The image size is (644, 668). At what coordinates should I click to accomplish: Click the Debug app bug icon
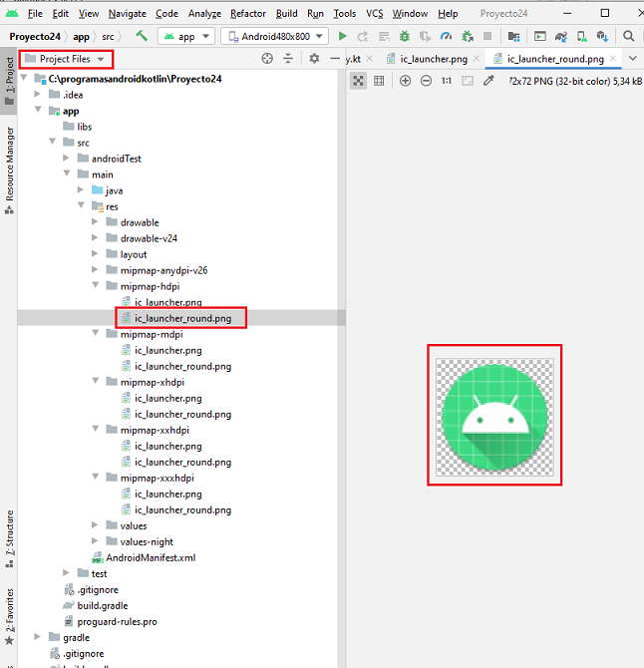[x=404, y=36]
